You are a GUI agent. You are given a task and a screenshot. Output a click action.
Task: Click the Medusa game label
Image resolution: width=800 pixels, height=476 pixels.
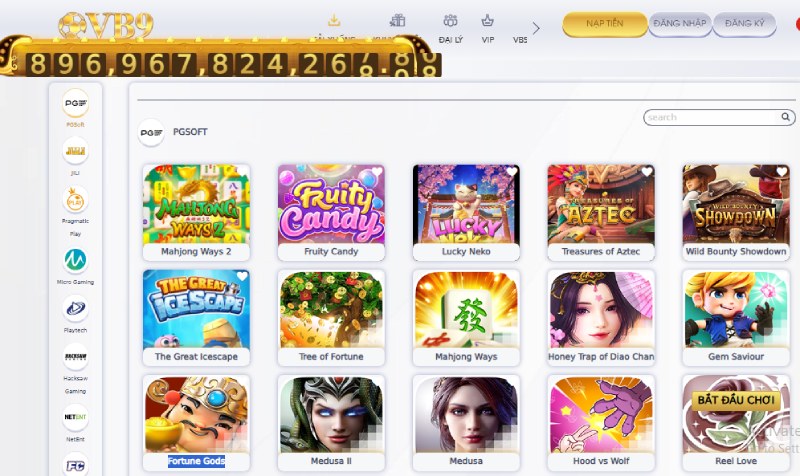[466, 461]
